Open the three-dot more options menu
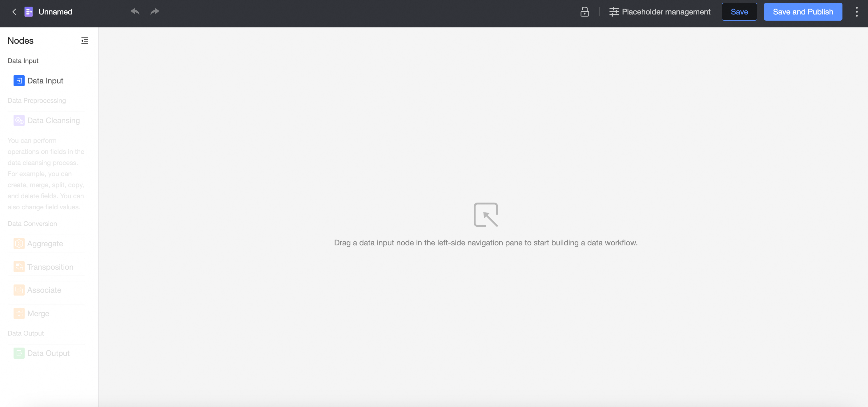 click(x=857, y=12)
